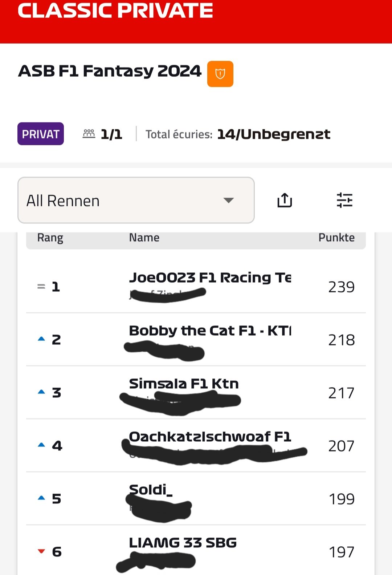Click the Rang column header
392x575 pixels.
click(50, 238)
